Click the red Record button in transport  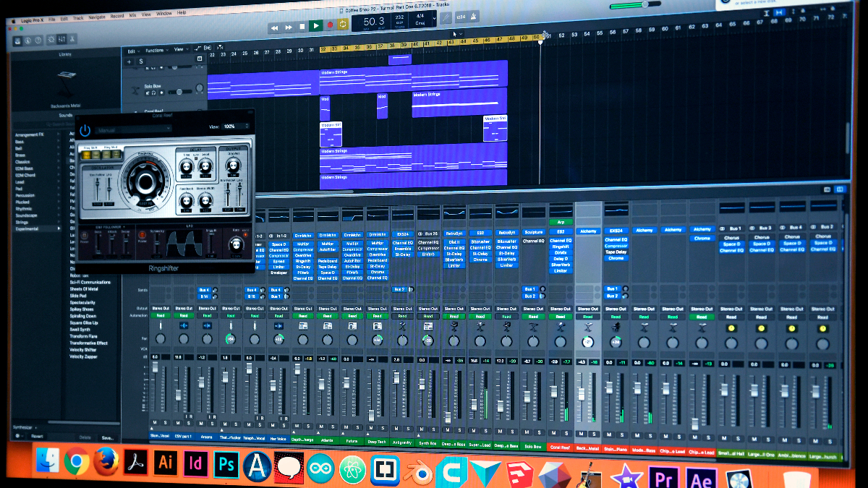pos(329,25)
